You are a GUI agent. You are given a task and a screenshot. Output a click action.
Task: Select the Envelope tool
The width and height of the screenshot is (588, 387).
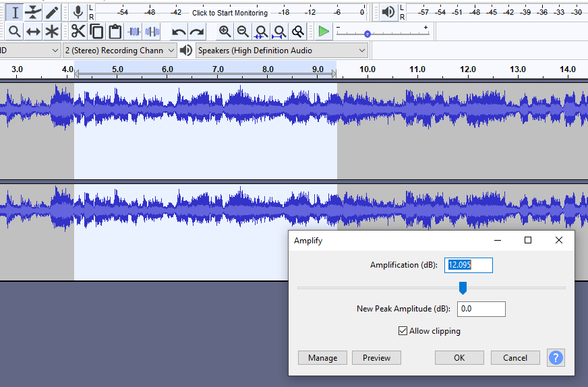[33, 12]
